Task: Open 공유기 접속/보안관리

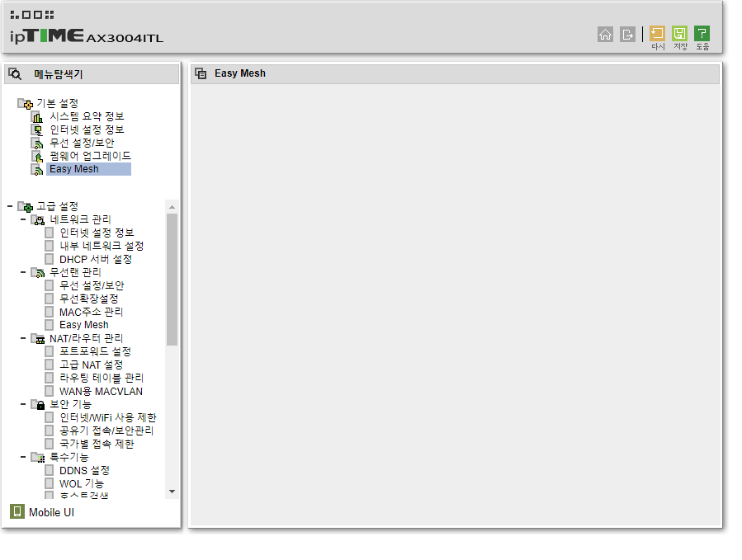Action: point(106,431)
